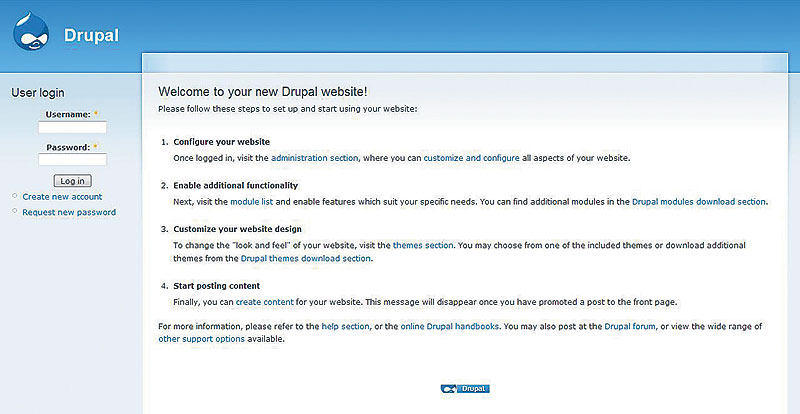800x414 pixels.
Task: Visit the Drupal modules download section link
Action: pyautogui.click(x=699, y=202)
